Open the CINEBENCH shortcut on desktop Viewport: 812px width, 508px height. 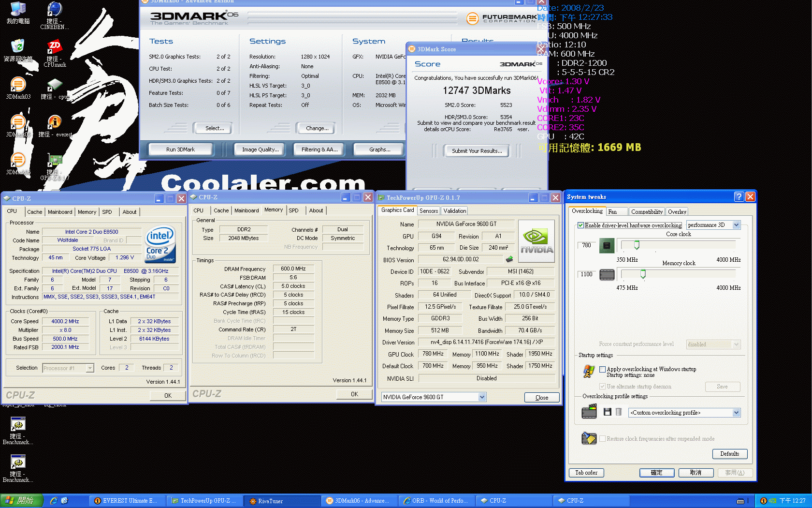55,15
